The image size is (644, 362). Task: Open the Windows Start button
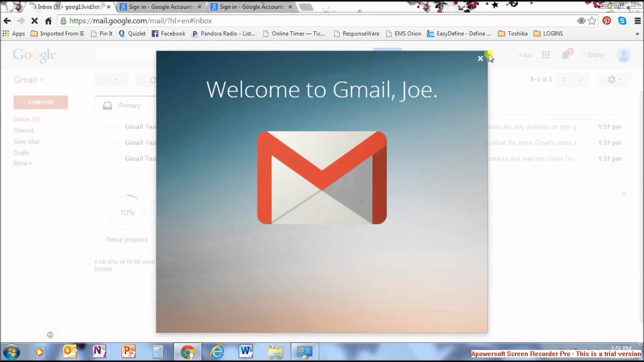click(11, 351)
